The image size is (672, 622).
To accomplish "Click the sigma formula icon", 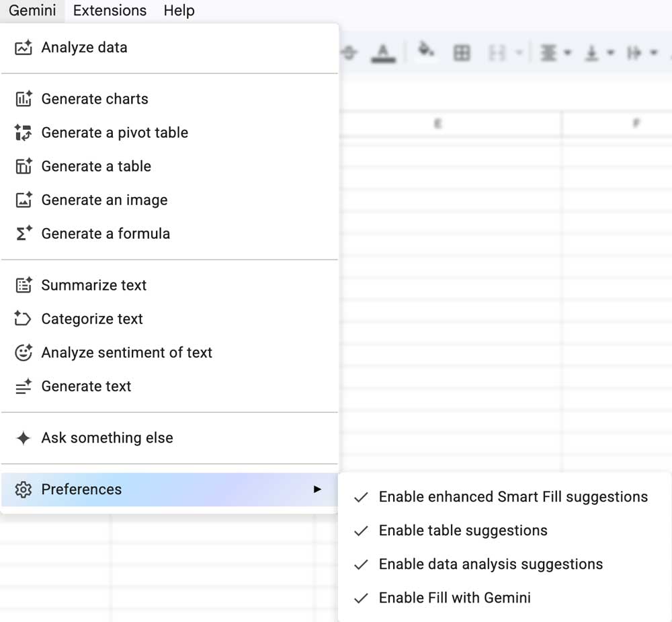I will coord(24,233).
